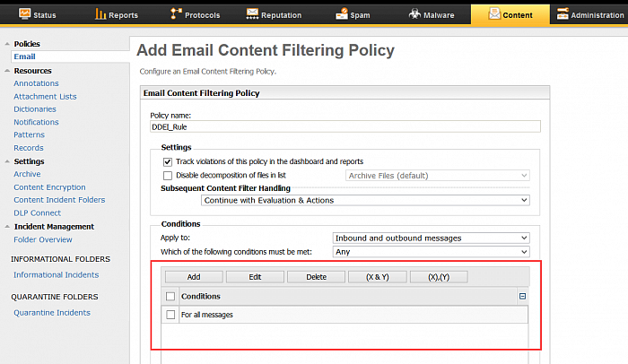Image resolution: width=628 pixels, height=364 pixels.
Task: Open the Annotations resource link
Action: pos(36,83)
